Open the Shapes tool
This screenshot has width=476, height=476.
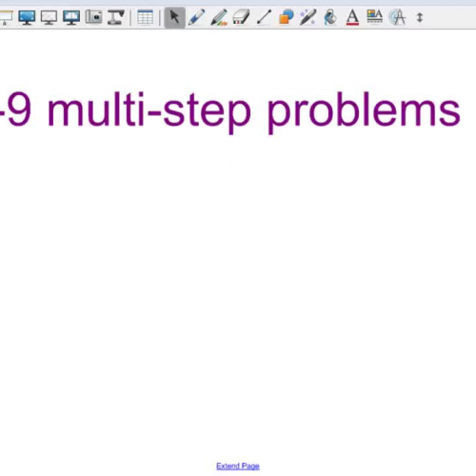[x=286, y=17]
